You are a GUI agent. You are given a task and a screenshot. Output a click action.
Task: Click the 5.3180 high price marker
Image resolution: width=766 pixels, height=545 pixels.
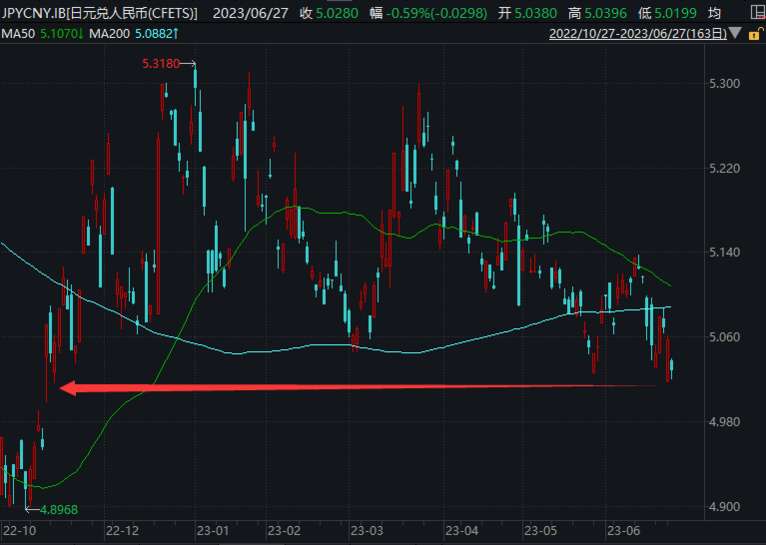pos(161,64)
